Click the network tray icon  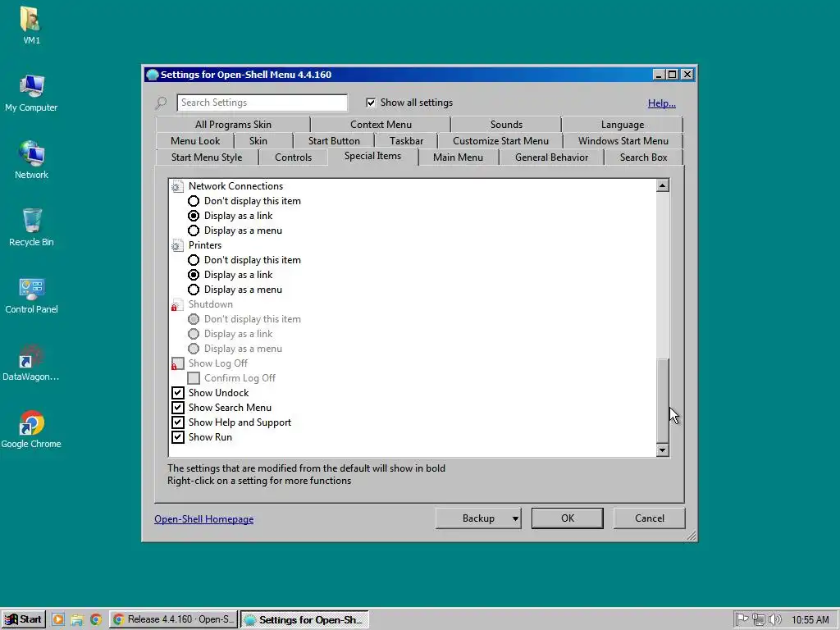coord(758,619)
